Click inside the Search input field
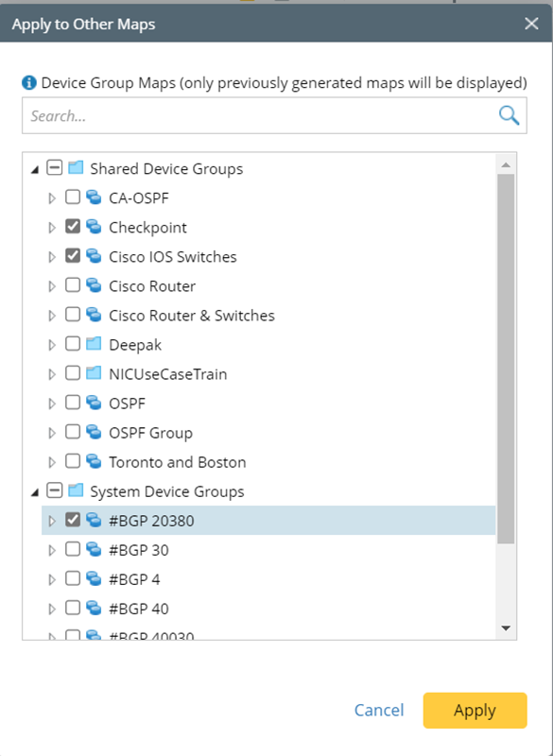The height and width of the screenshot is (756, 553). point(236,114)
